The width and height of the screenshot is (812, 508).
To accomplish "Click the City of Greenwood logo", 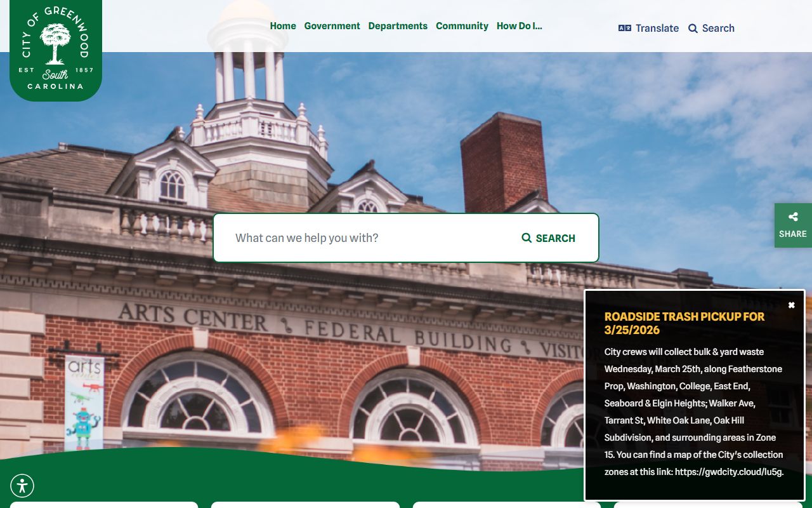I will point(56,50).
